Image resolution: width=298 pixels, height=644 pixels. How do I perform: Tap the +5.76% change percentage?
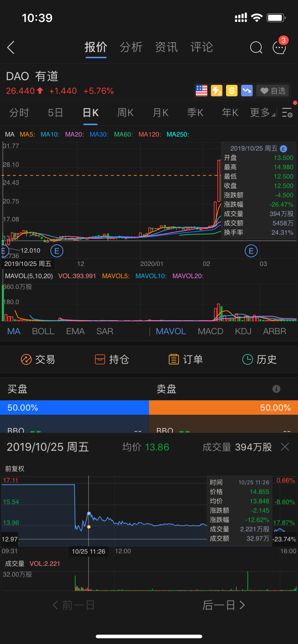[99, 91]
